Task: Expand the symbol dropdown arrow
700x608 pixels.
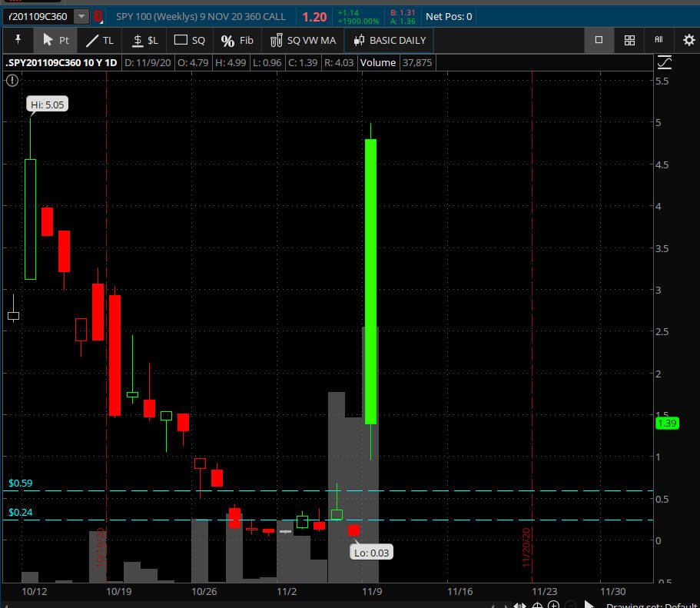Action: [x=81, y=16]
